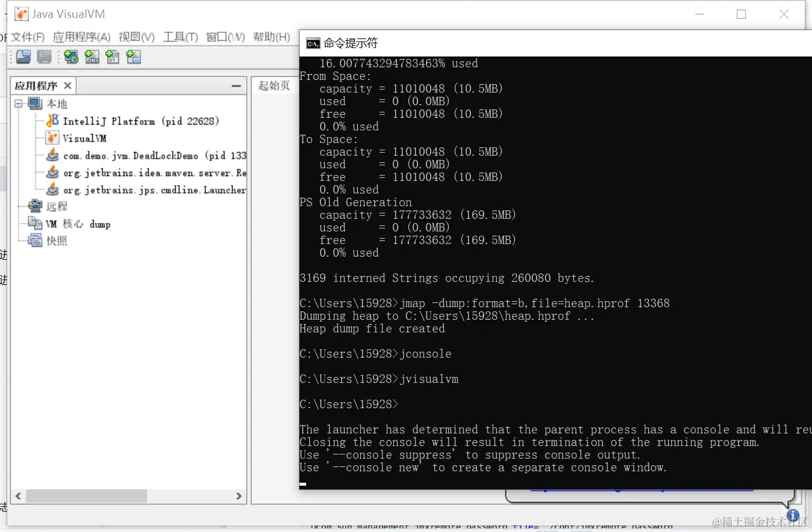Image resolution: width=812 pixels, height=532 pixels.
Task: Click the jmap -dump:format=b command line
Action: [485, 304]
